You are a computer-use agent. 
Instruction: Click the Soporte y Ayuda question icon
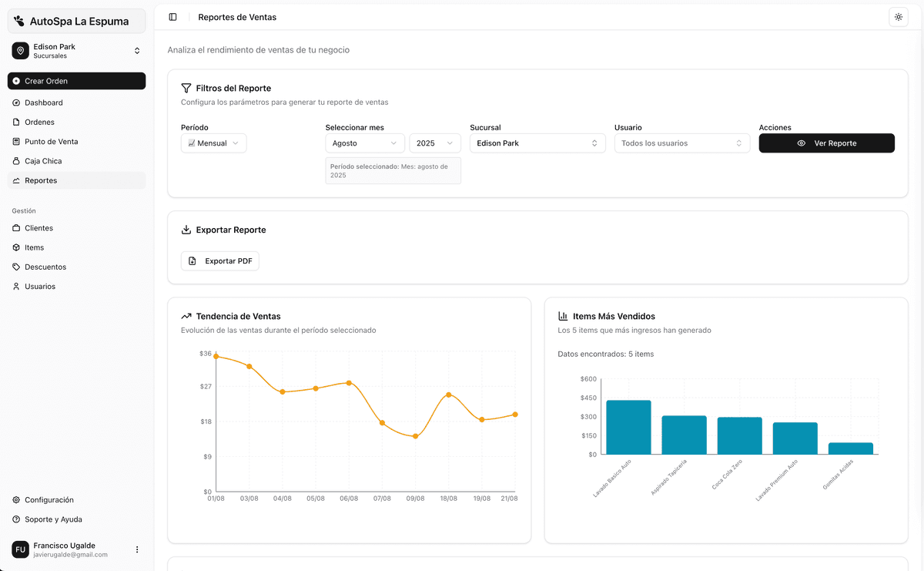click(16, 519)
